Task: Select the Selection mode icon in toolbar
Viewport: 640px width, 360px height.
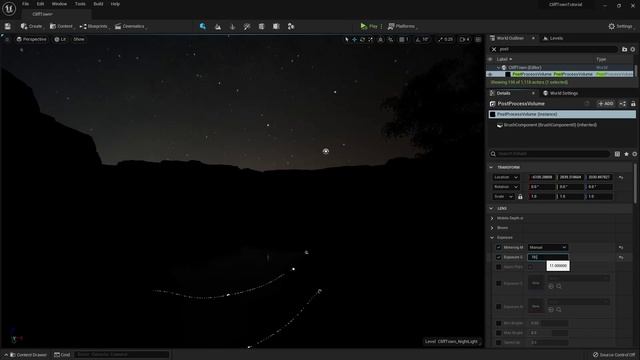Action: point(203,27)
